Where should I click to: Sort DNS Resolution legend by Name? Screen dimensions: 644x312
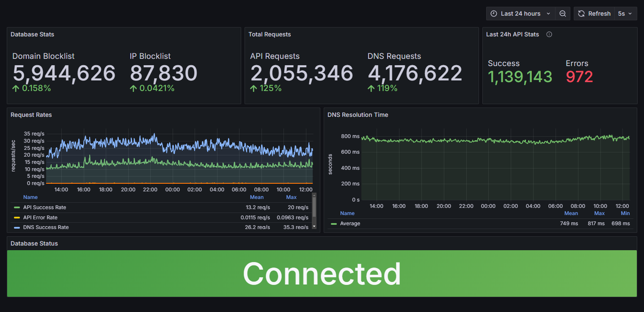tap(347, 213)
